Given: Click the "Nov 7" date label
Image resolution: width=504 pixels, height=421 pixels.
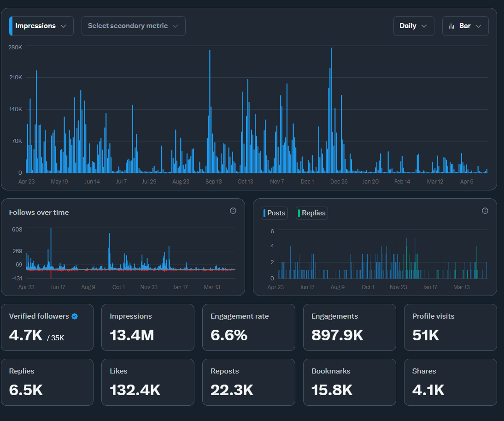Looking at the screenshot, I should tap(277, 181).
